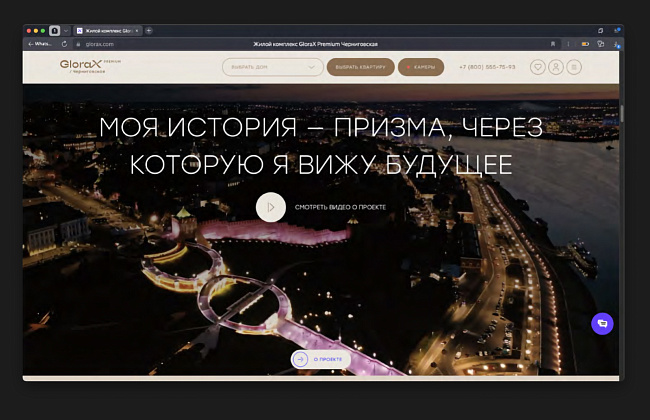This screenshot has width=650, height=420.
Task: Expand the tab list dropdown chevron in tab bar
Action: click(66, 31)
